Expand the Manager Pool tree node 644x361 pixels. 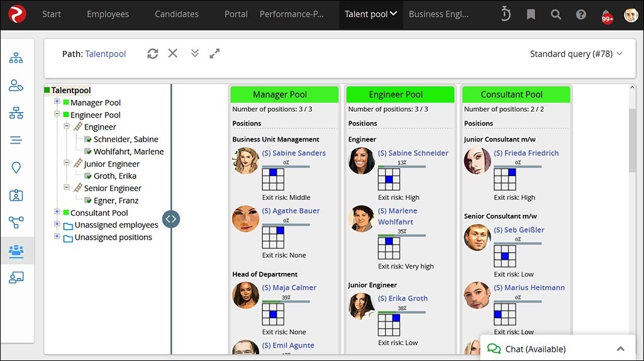pyautogui.click(x=57, y=102)
